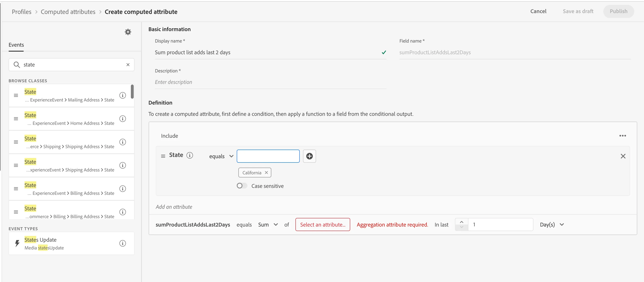Image resolution: width=644 pixels, height=282 pixels.
Task: Decrease the lookback number with down arrow
Action: [x=461, y=227]
